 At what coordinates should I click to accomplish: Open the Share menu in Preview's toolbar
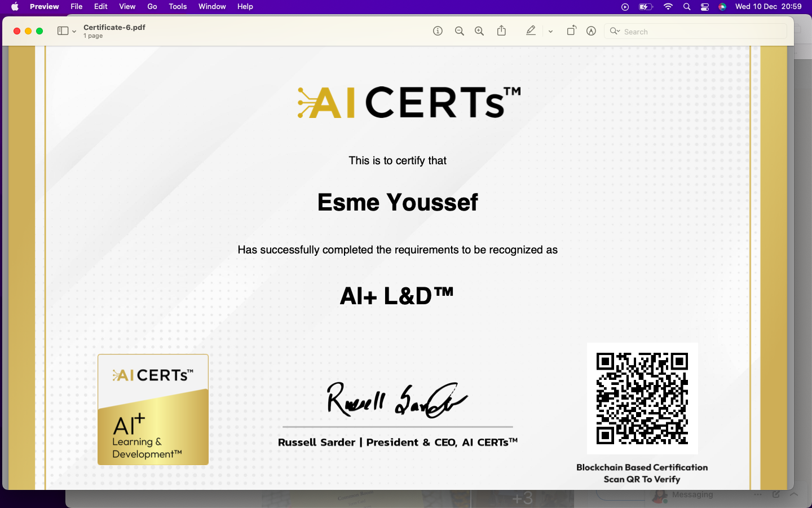click(x=501, y=30)
